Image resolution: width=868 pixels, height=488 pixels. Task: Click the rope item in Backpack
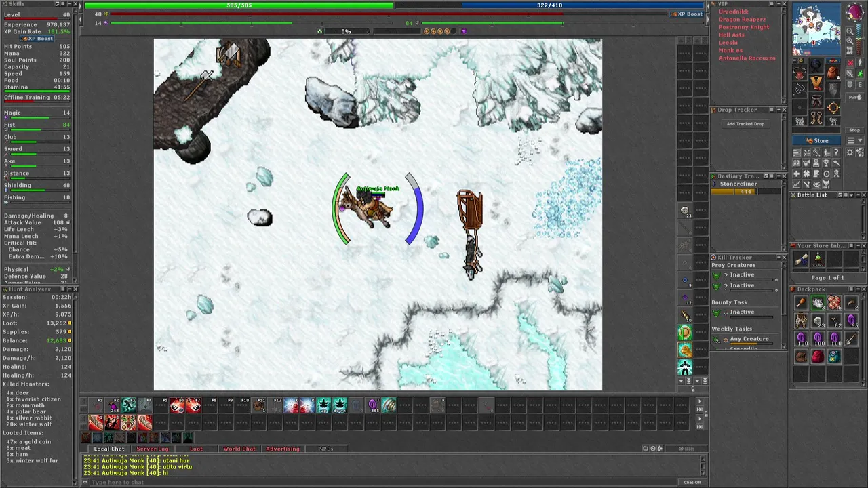801,357
